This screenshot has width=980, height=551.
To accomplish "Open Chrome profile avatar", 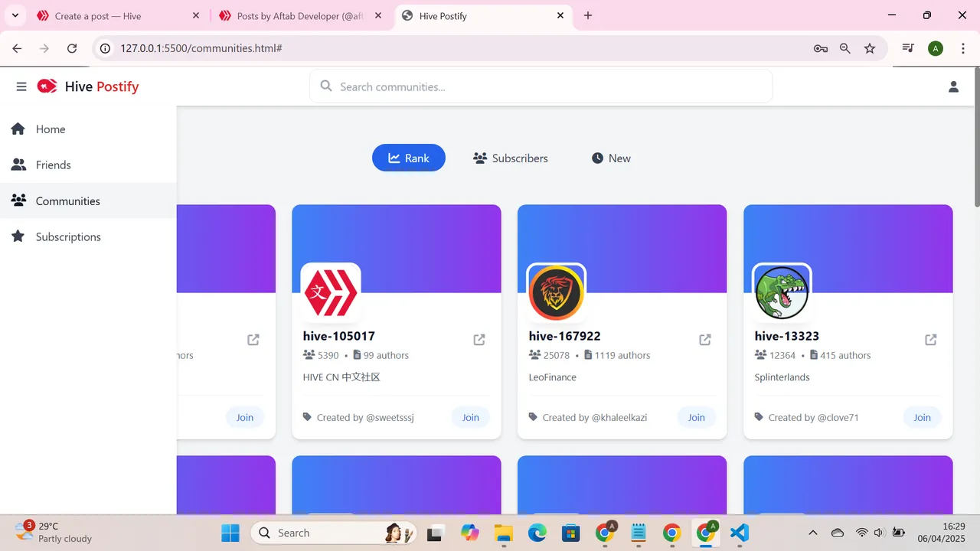I will pos(935,48).
